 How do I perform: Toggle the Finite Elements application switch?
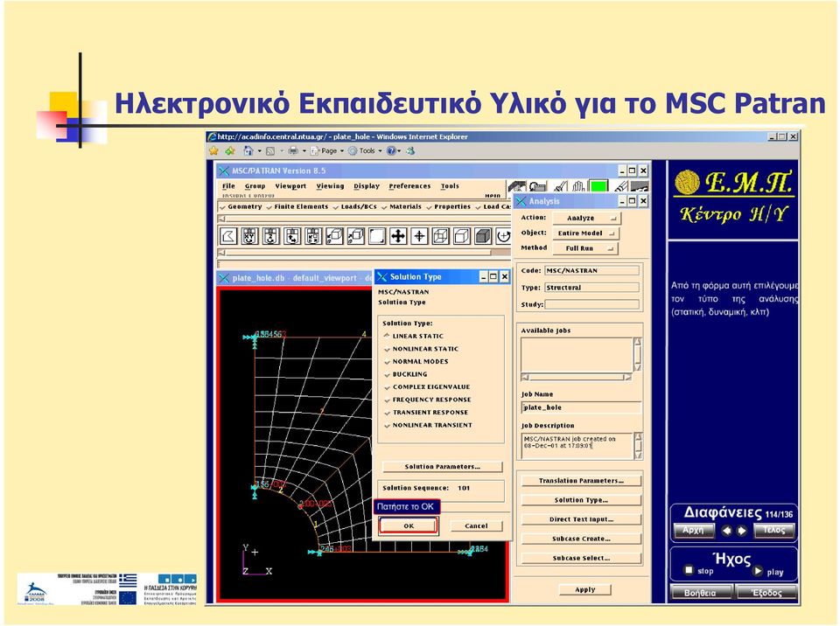297,206
